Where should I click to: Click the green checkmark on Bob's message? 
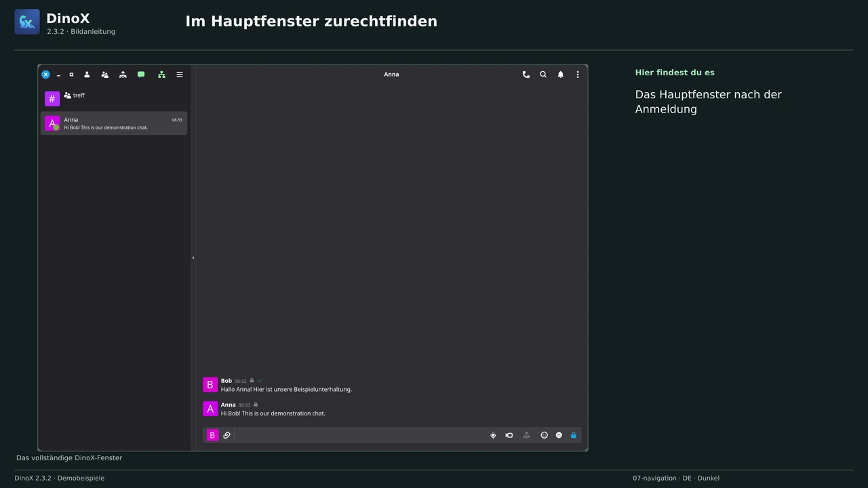(x=260, y=380)
